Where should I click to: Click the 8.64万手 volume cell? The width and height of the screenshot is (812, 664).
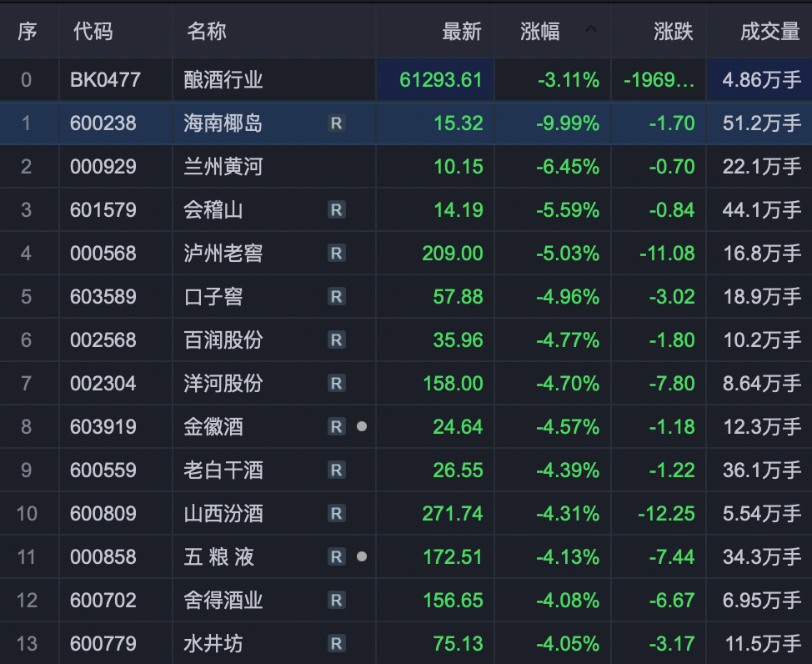tap(762, 384)
